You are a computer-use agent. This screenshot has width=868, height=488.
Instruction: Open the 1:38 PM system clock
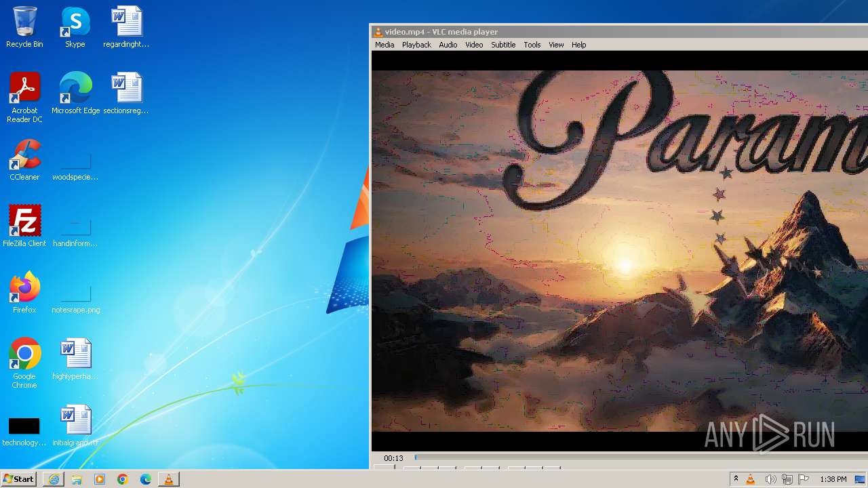pyautogui.click(x=833, y=479)
